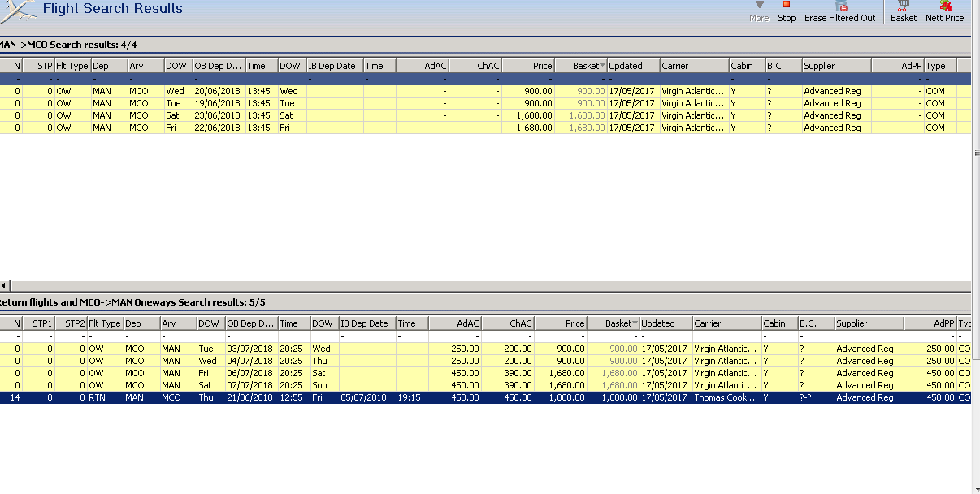Click the Supplier header in bottom table
The width and height of the screenshot is (980, 494).
869,323
